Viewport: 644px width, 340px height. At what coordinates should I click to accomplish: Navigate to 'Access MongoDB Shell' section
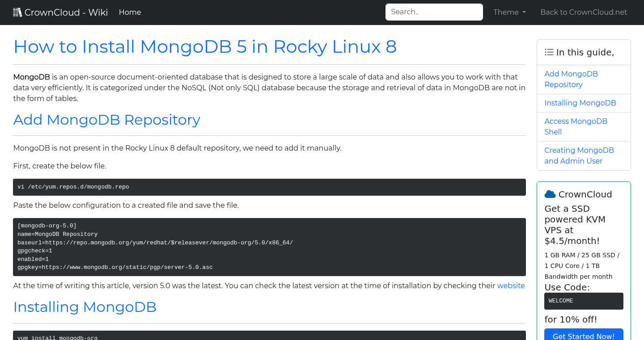pos(576,126)
